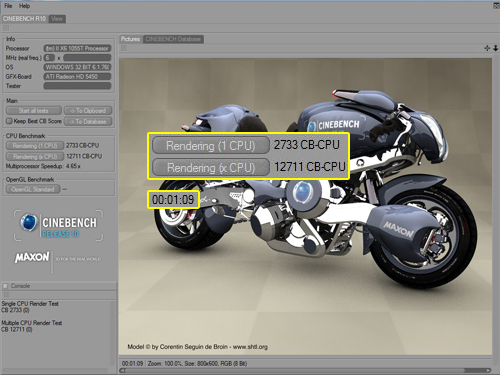Screen dimensions: 500x375
Task: Click the grip icon below CINEBENCH R10 tab
Action: 6,28
